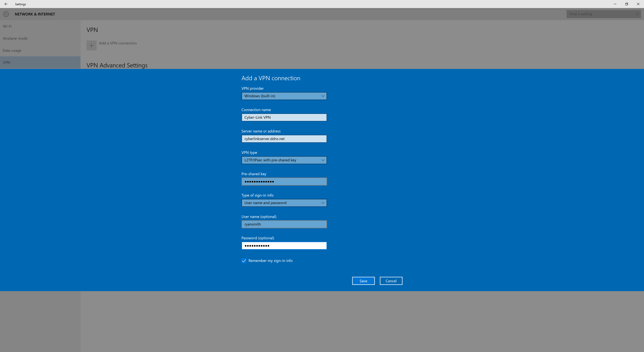Click the Find a setting search box
This screenshot has height=352, width=644.
click(x=603, y=14)
